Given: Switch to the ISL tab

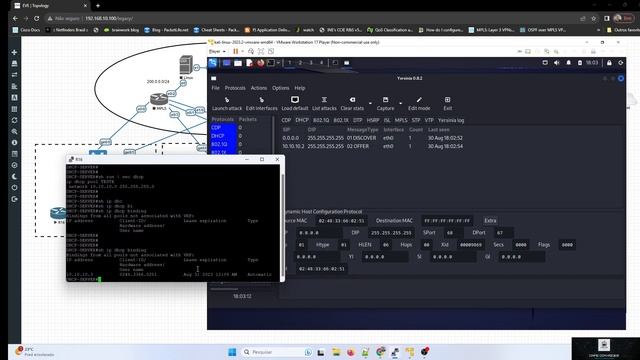Looking at the screenshot, I should pos(387,120).
